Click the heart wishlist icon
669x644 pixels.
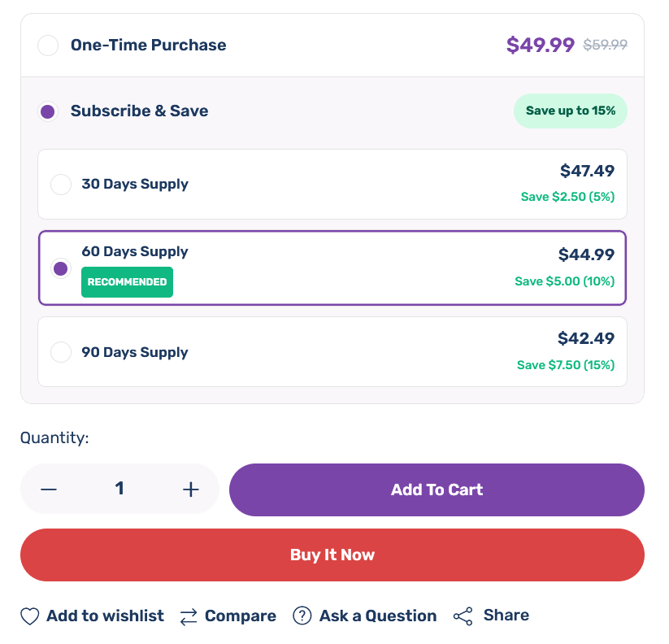click(30, 616)
